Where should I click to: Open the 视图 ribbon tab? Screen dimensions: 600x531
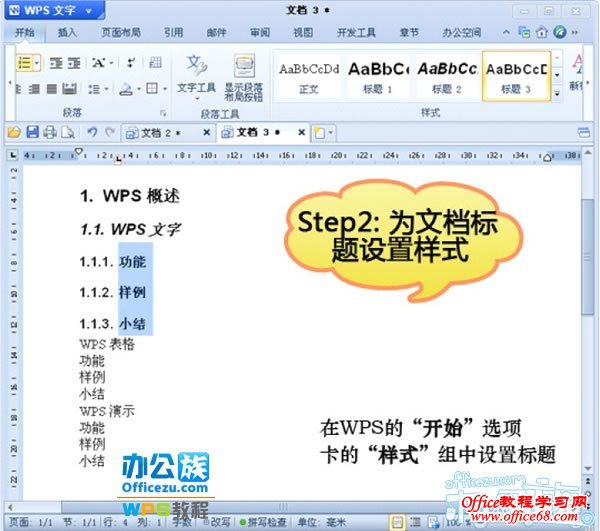tap(303, 33)
